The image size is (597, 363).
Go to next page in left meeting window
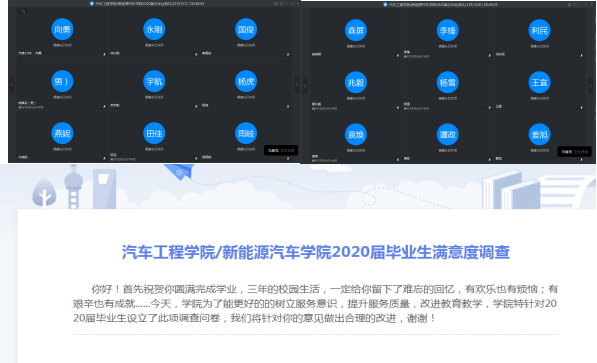click(297, 85)
